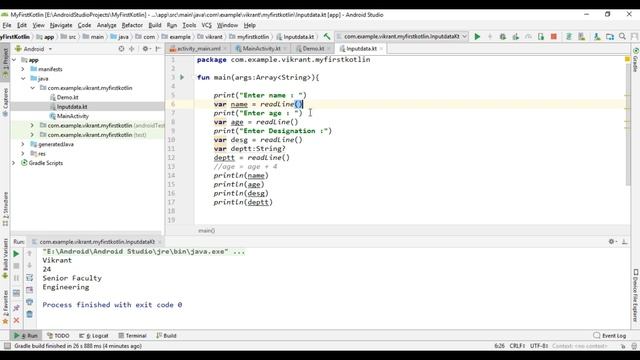Switch to the MainActivity.kt editor tab
640x360 pixels.
[262, 49]
